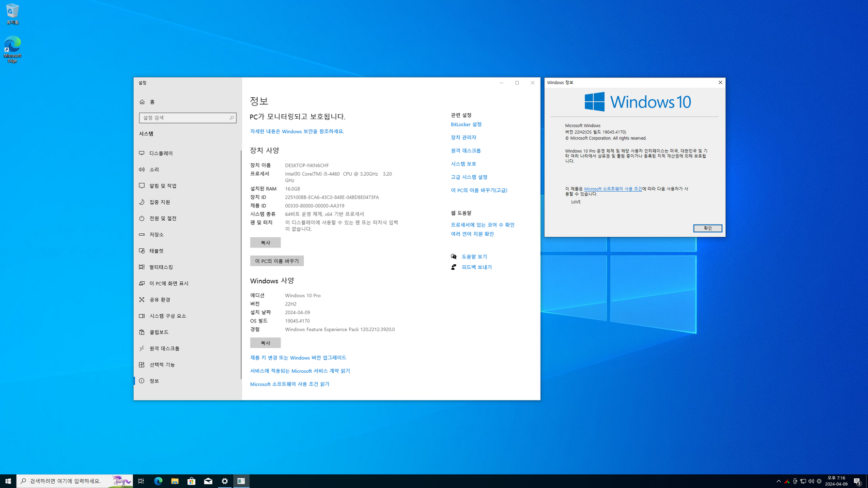Click the volume speaker tray icon
The height and width of the screenshot is (488, 868).
click(x=811, y=481)
